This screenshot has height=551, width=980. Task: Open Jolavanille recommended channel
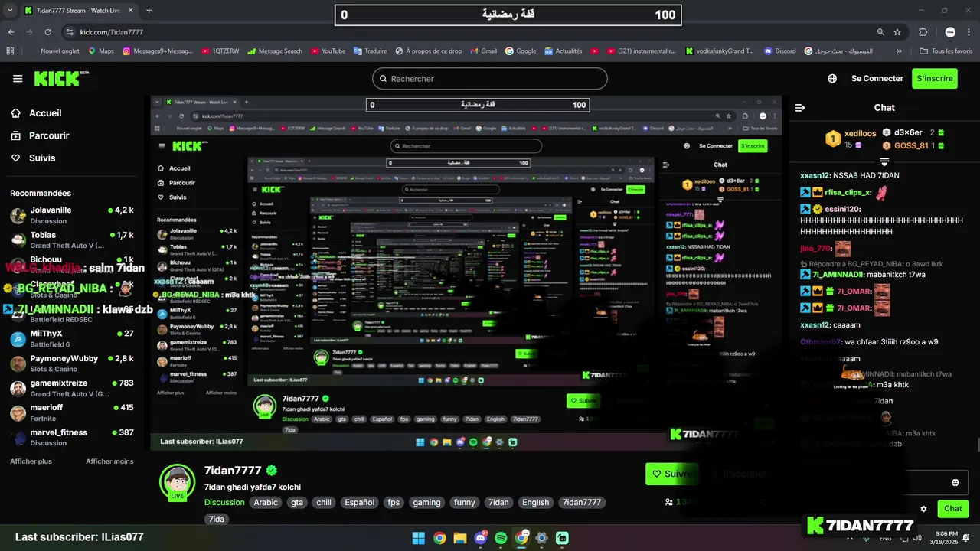click(x=72, y=215)
